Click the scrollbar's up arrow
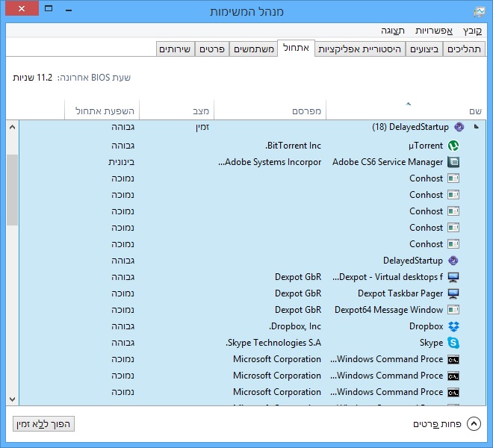493x448 pixels. click(x=11, y=128)
